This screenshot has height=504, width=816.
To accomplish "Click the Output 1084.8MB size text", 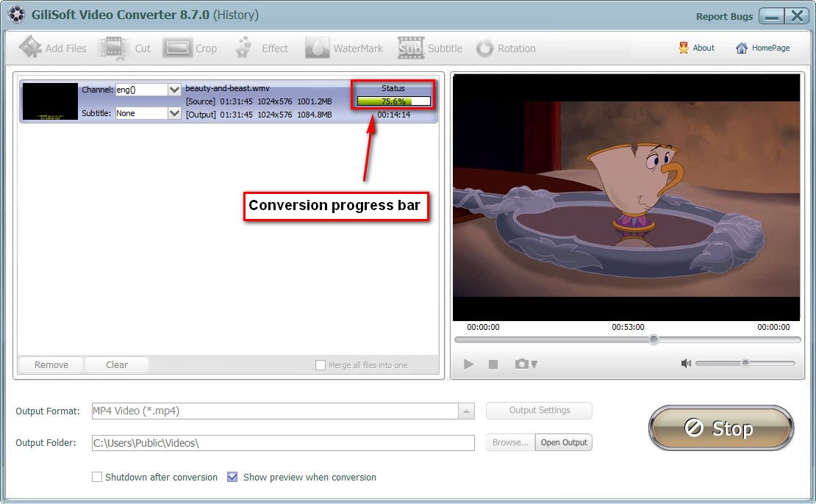I will pyautogui.click(x=315, y=115).
